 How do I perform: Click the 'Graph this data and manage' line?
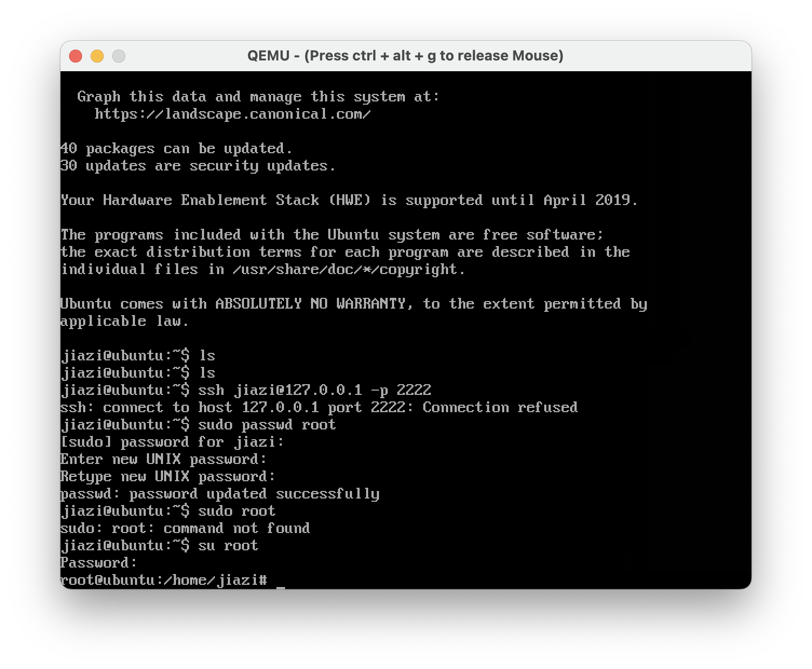259,97
